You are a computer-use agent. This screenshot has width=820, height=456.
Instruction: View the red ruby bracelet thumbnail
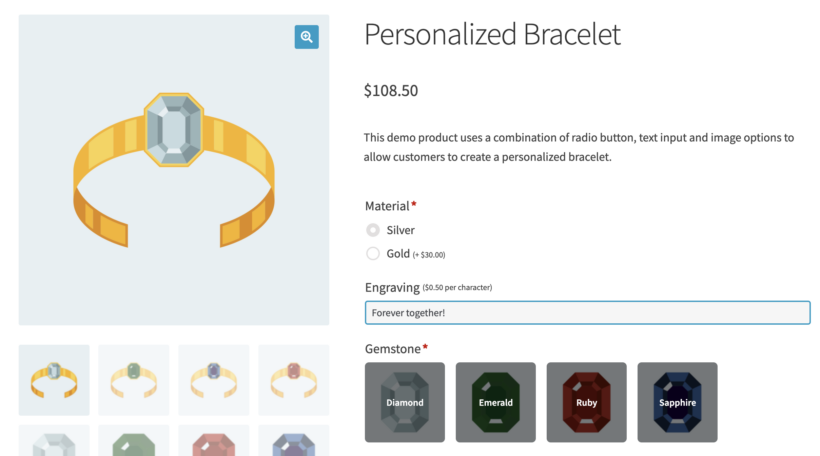click(293, 380)
